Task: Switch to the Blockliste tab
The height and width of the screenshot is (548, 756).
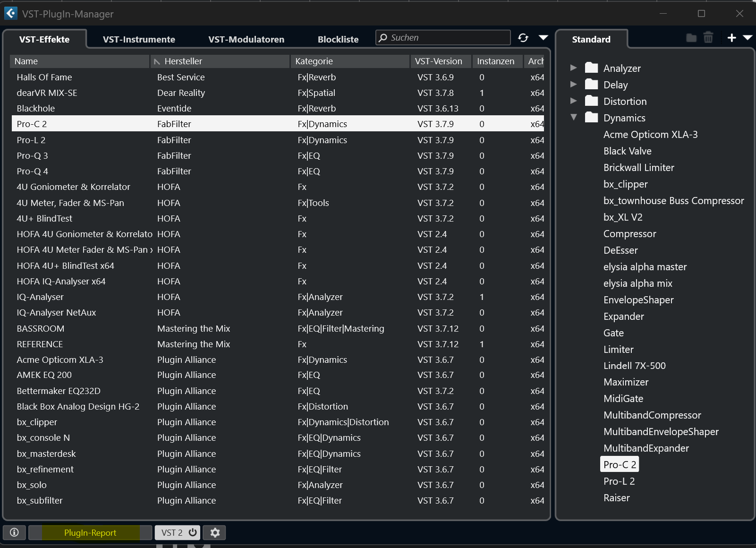Action: coord(338,40)
